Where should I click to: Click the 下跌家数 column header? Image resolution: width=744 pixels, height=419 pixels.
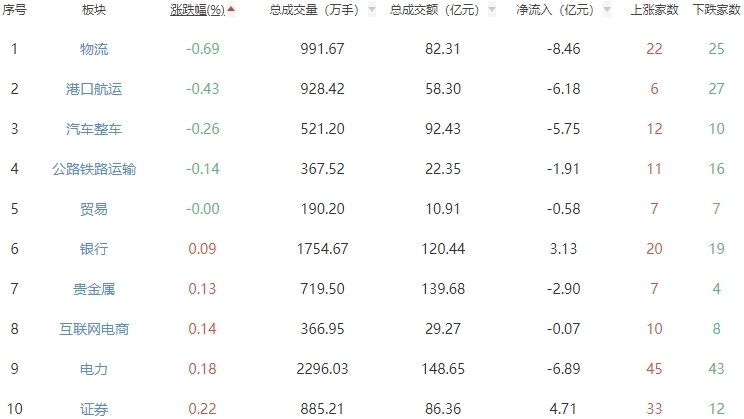[x=714, y=10]
